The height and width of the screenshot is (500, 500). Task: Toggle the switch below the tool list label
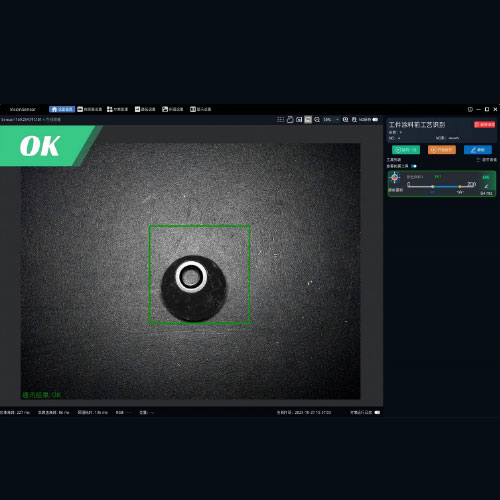[x=414, y=166]
